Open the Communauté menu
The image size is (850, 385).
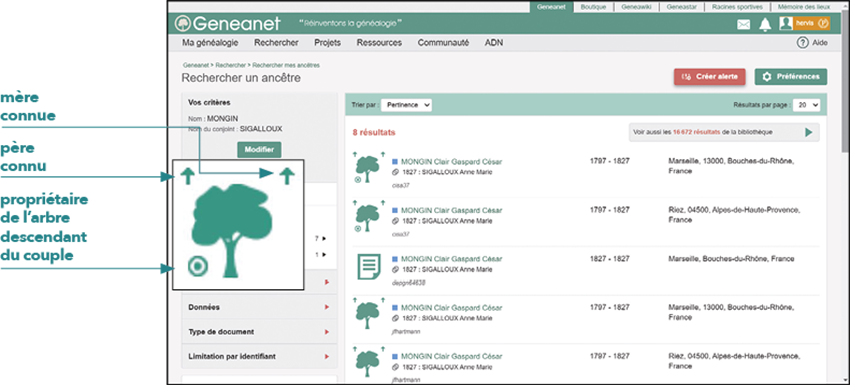click(x=443, y=43)
